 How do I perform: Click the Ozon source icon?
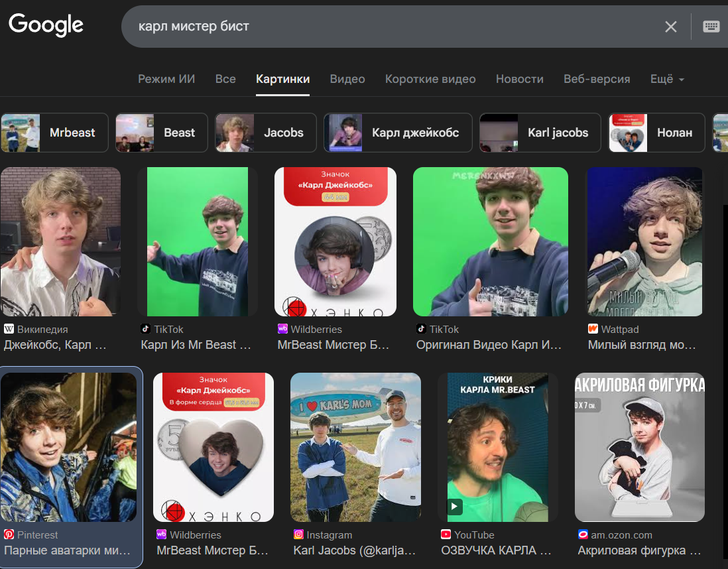pos(583,535)
